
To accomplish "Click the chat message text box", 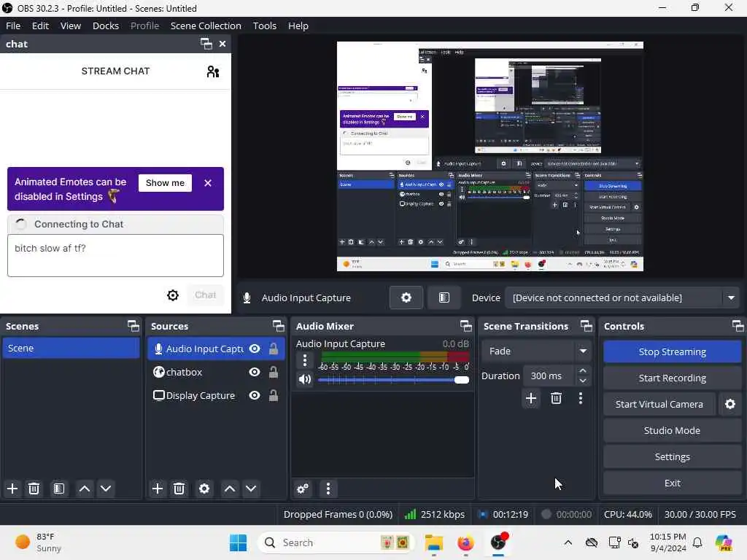I will (115, 255).
